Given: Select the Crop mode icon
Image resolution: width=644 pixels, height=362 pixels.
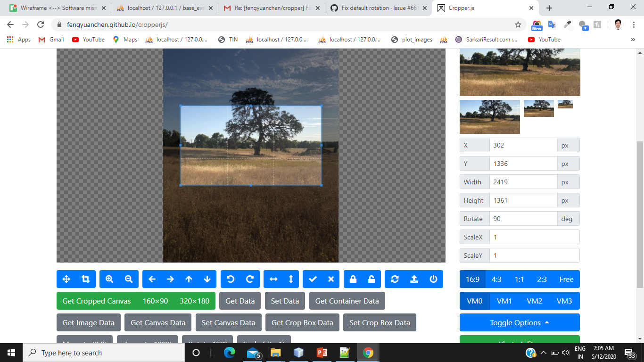Looking at the screenshot, I should [85, 279].
